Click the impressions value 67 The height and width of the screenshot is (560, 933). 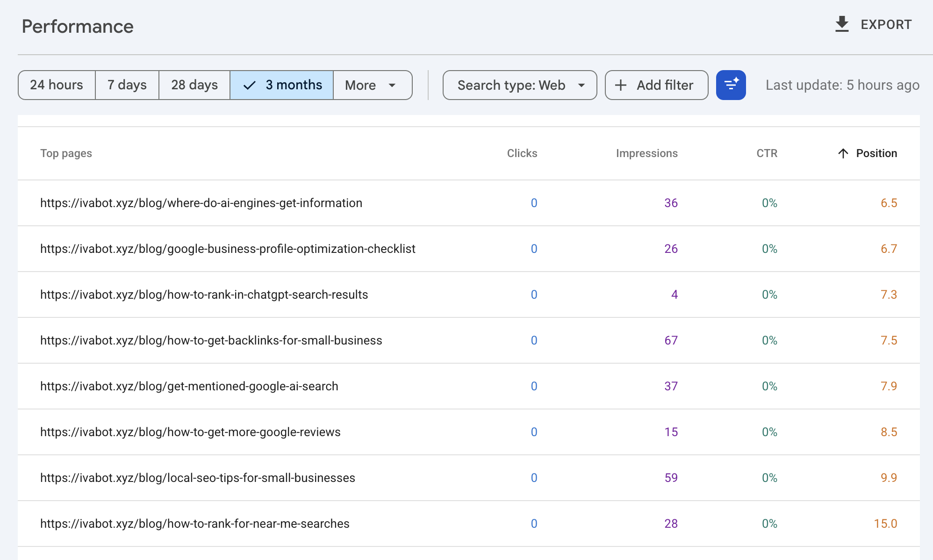[671, 340]
